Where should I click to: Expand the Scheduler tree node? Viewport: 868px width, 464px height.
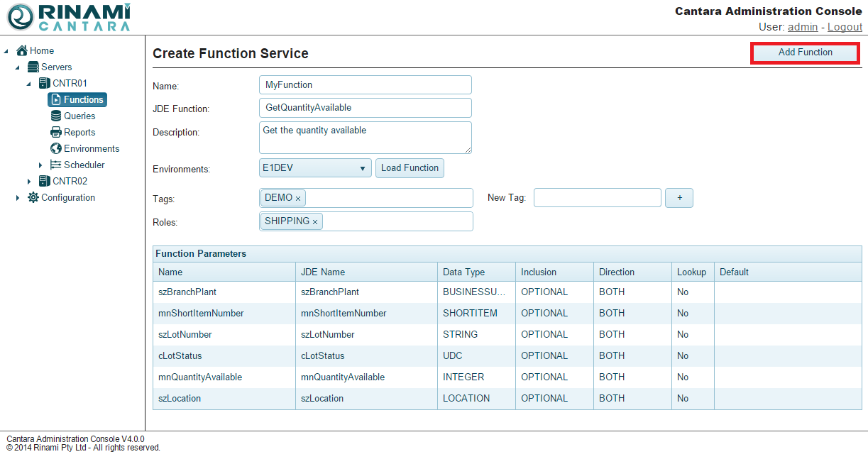pos(40,165)
